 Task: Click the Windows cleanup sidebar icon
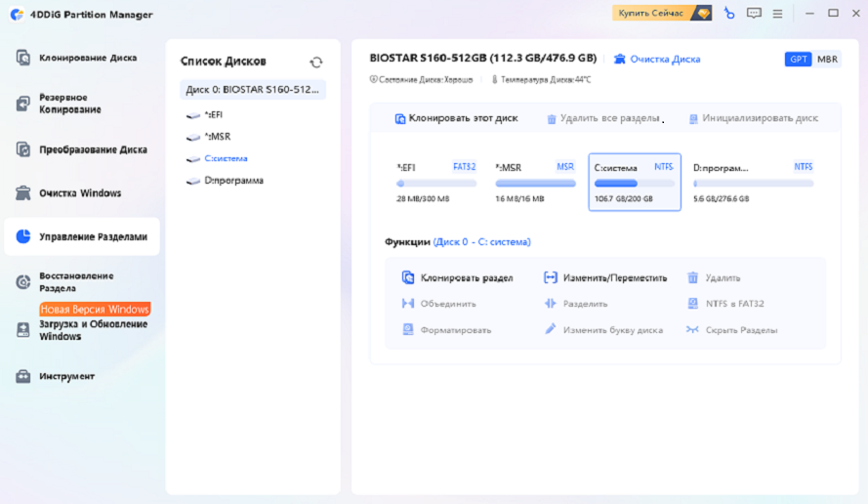(x=23, y=193)
